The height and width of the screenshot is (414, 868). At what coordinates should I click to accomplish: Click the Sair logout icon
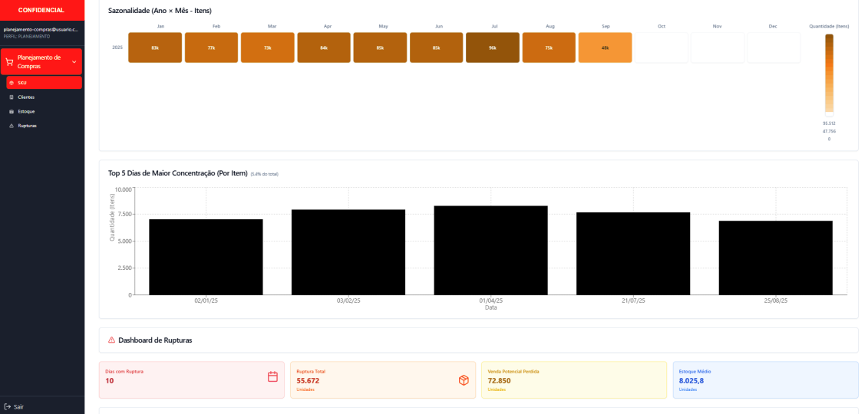[8, 406]
